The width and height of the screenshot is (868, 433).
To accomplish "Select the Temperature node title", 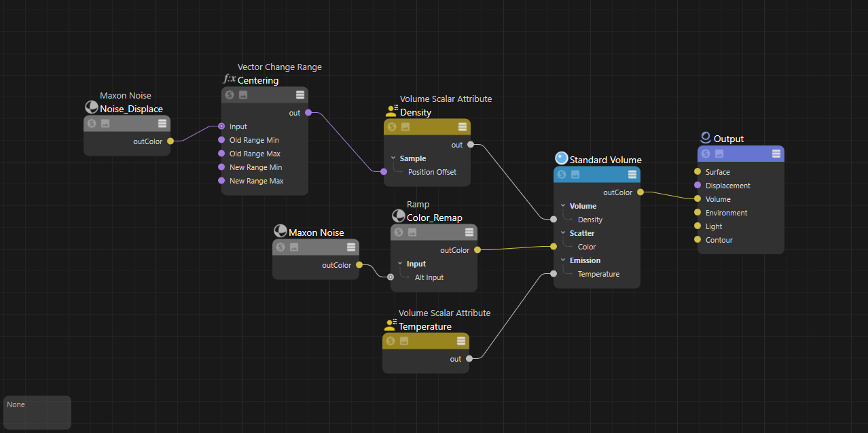I will 424,327.
